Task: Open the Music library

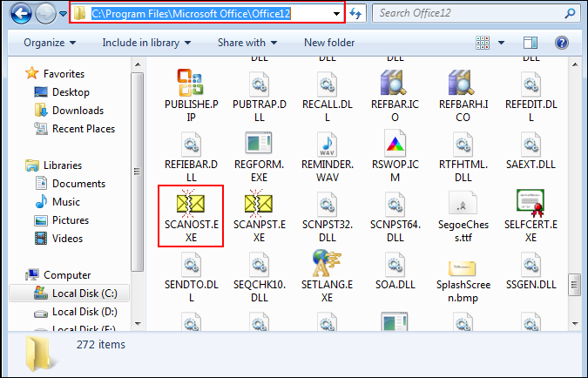Action: 57,202
